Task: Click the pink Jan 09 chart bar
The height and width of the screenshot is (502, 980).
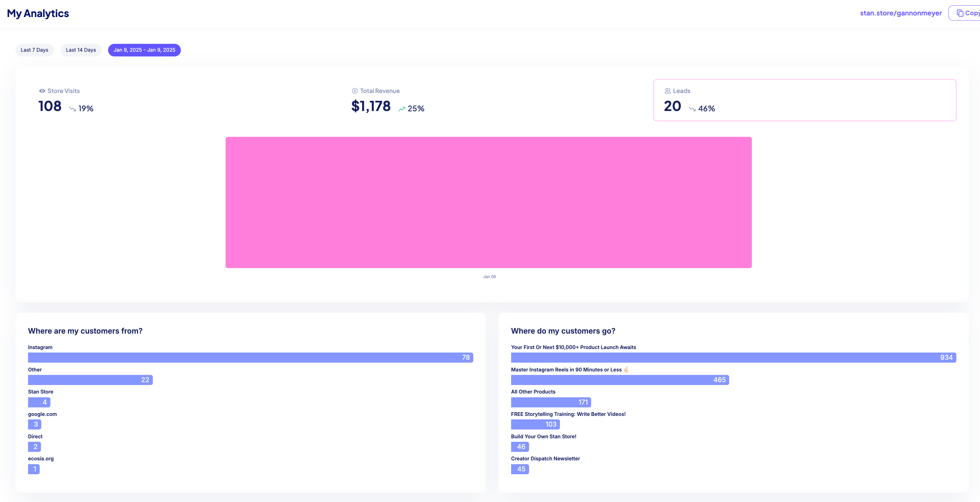Action: pos(488,202)
